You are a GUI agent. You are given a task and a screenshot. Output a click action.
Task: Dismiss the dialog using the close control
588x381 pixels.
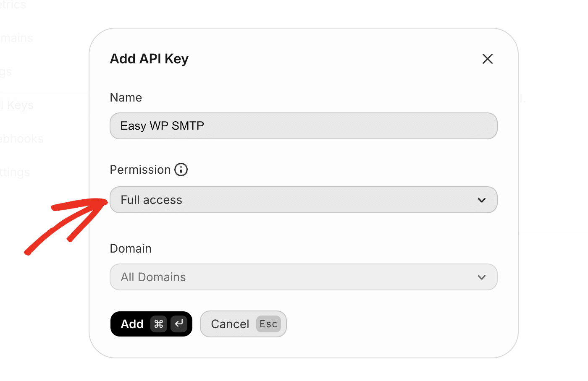coord(487,59)
